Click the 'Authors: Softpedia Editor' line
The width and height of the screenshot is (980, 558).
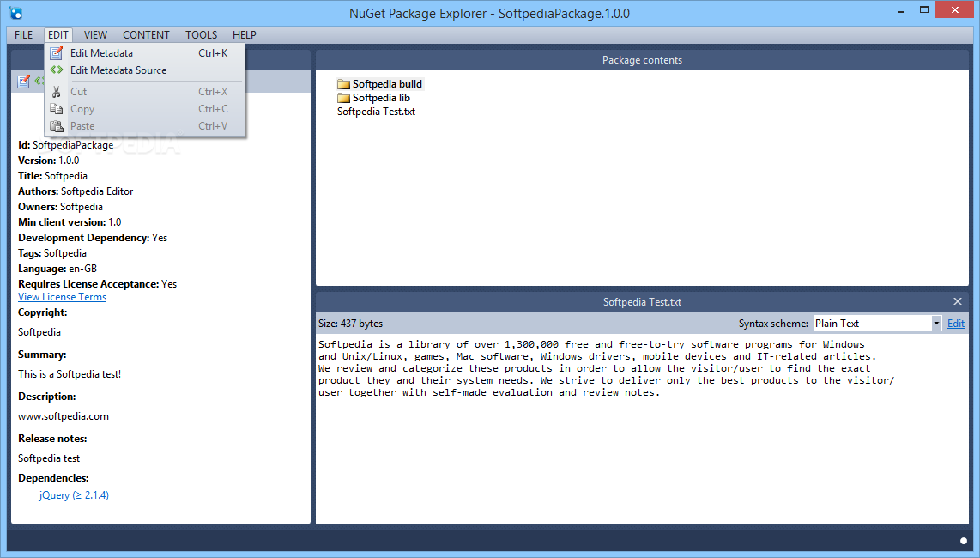[x=76, y=191]
